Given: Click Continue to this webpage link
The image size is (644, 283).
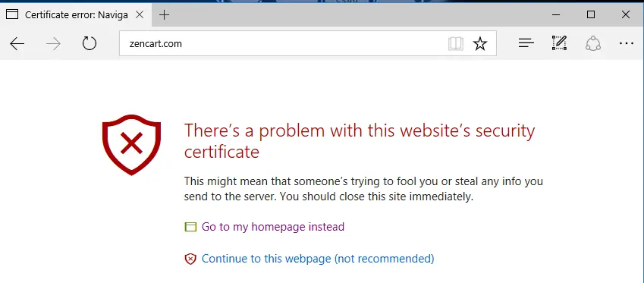Looking at the screenshot, I should point(318,259).
